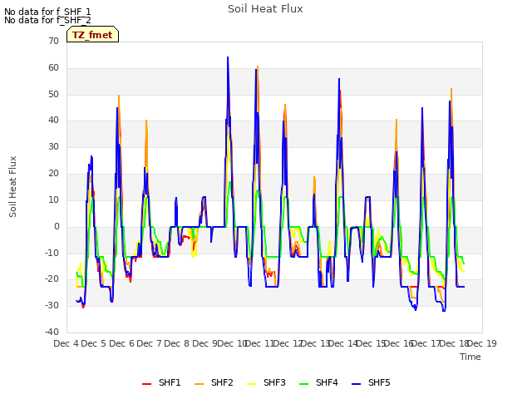Click the TZ_fmet annotation box
The width and height of the screenshot is (532, 399).
(92, 34)
